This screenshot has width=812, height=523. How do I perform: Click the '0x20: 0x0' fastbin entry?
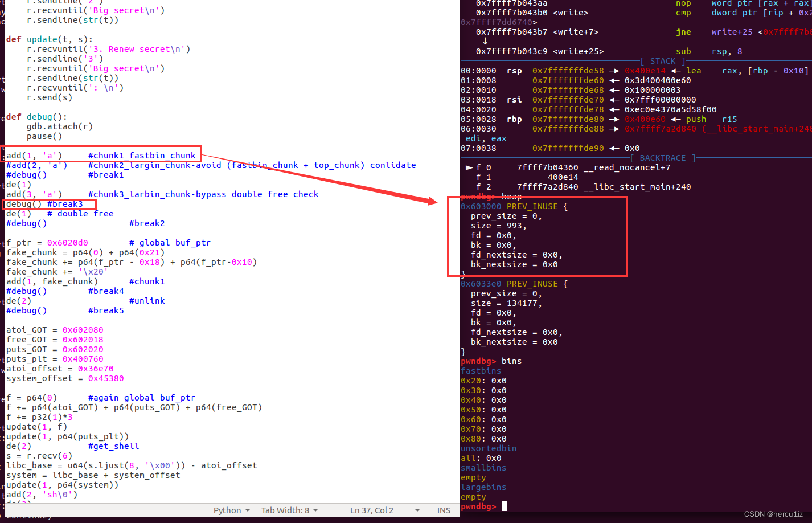[483, 381]
